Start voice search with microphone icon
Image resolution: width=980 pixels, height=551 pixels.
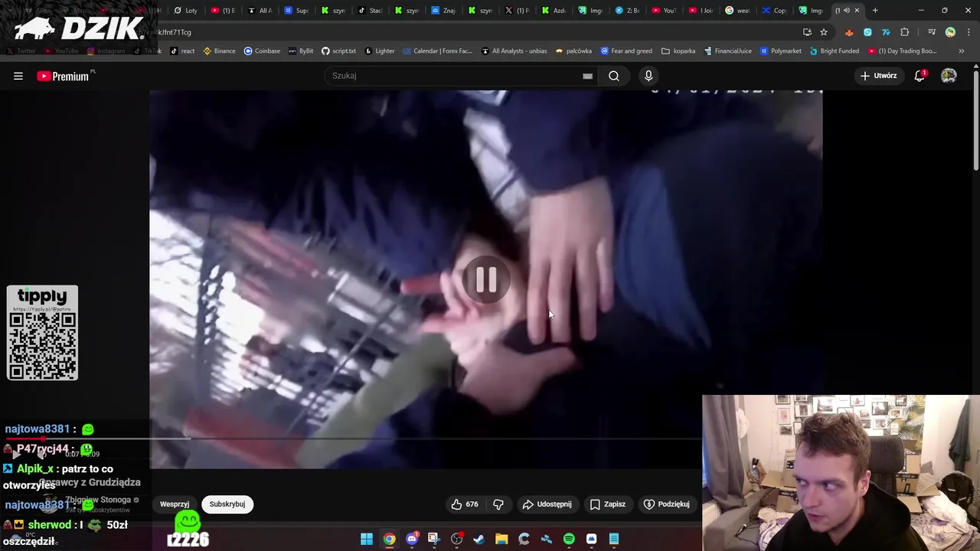[648, 76]
